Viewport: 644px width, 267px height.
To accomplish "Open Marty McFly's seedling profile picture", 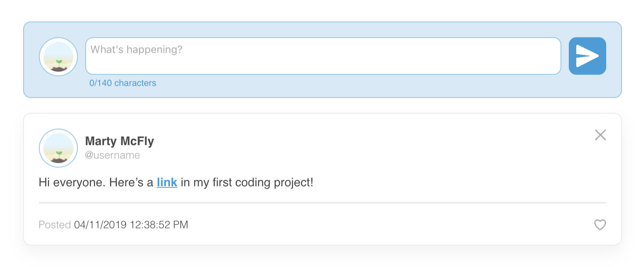I will [58, 148].
